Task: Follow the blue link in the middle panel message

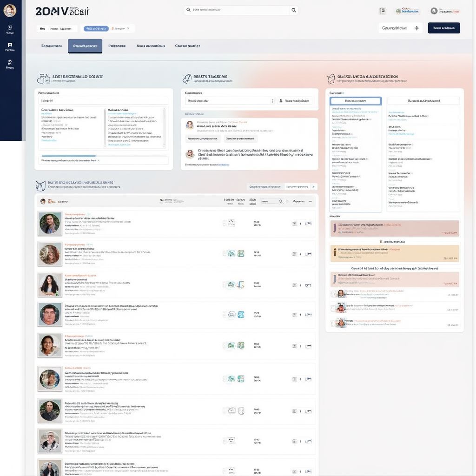Action: tap(224, 164)
